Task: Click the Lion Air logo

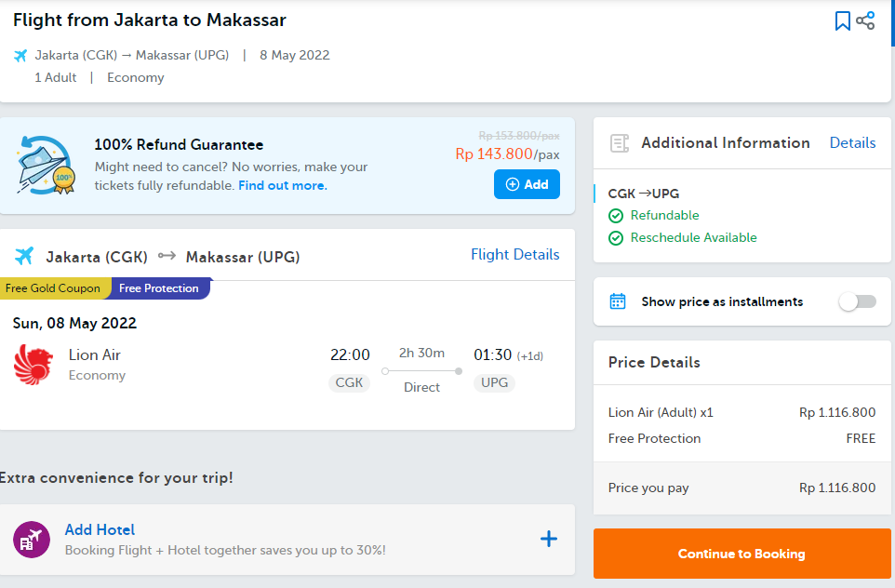Action: (33, 364)
